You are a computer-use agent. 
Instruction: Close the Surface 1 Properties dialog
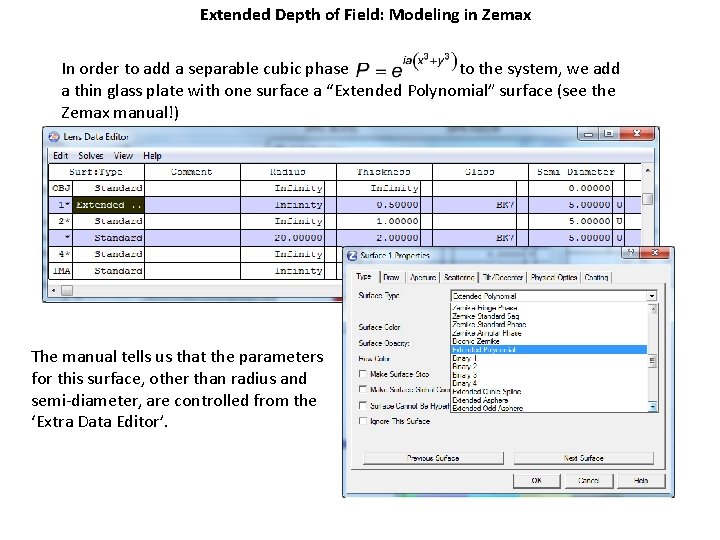(655, 252)
